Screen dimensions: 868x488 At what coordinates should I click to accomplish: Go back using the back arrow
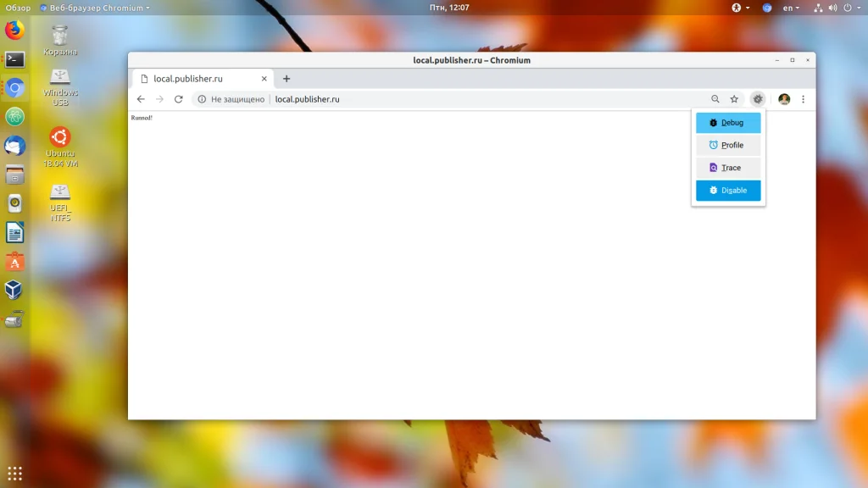point(141,99)
